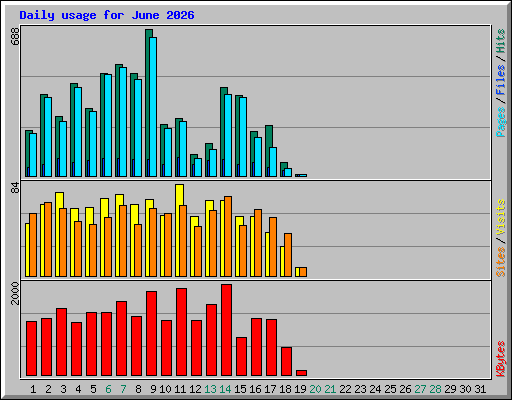
Task: Click day 31 on the date axis
Action: tap(480, 389)
